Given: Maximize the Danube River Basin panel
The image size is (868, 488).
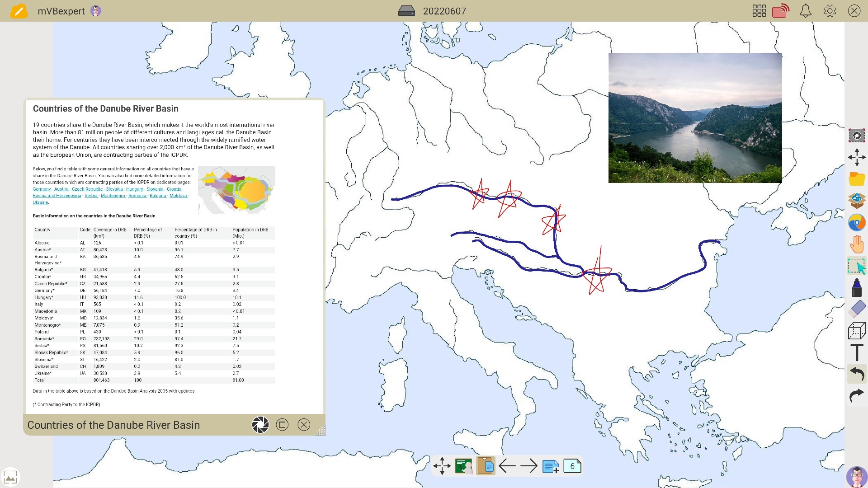Looking at the screenshot, I should point(282,425).
